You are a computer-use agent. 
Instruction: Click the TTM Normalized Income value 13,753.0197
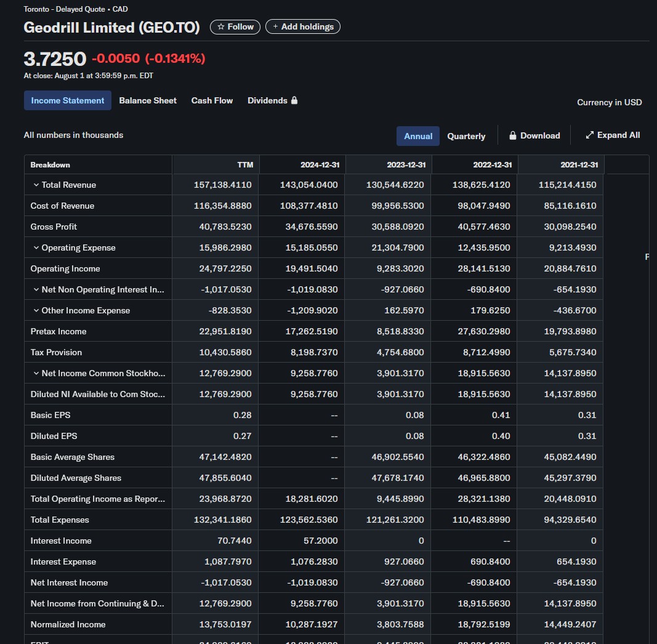point(225,625)
